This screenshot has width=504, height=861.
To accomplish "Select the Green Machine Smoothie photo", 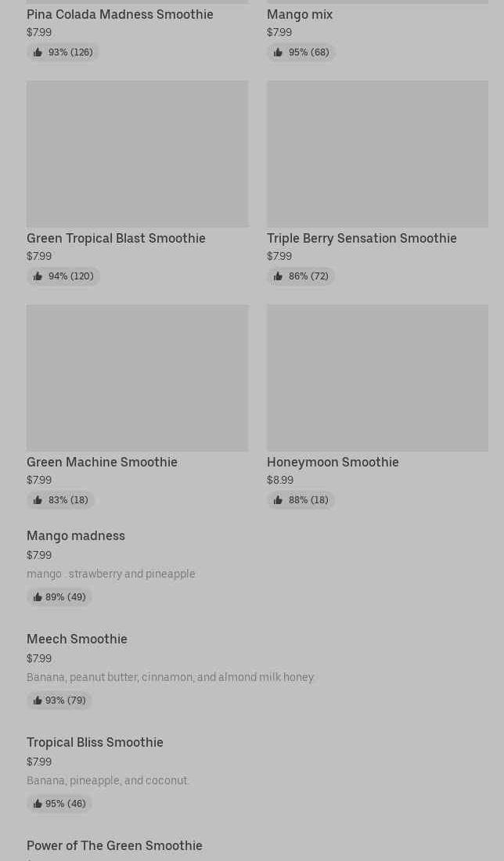I will [x=137, y=378].
